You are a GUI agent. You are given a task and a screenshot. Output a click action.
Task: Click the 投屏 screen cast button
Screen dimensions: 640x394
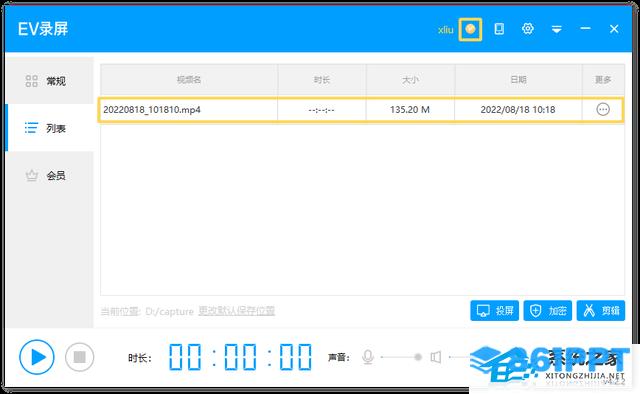coord(494,311)
